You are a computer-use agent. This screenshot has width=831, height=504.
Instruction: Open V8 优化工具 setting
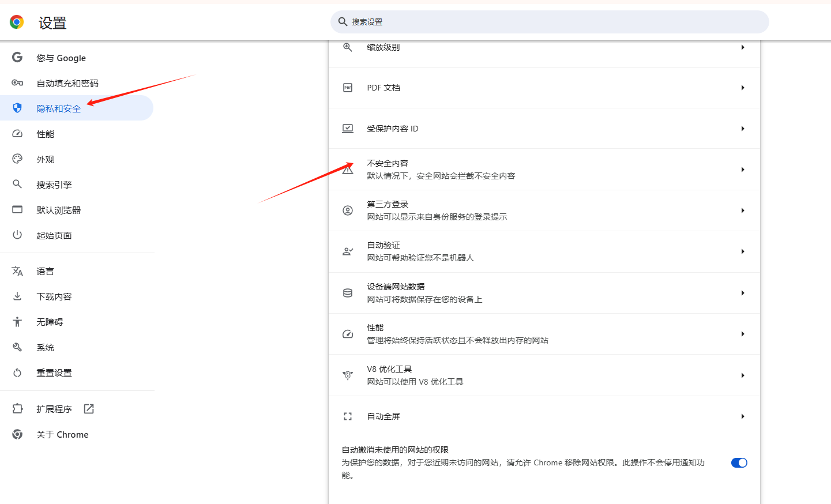point(544,375)
